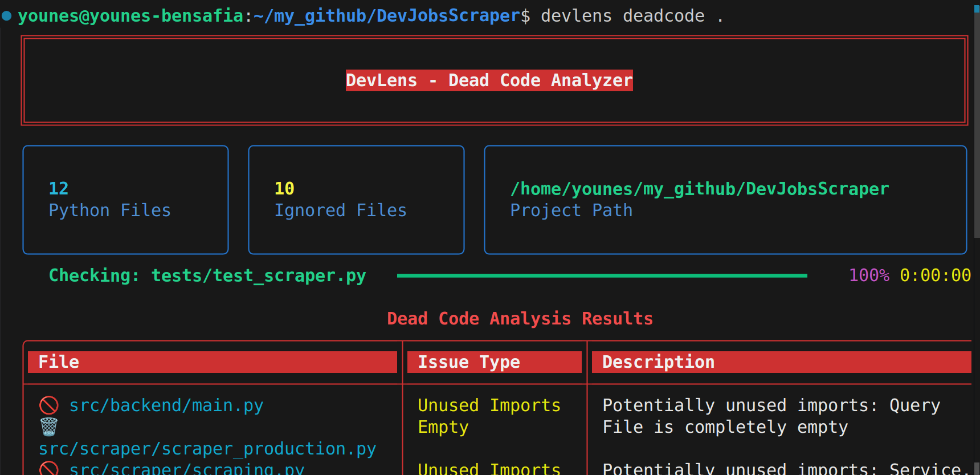
Task: Click the 0:00:00 elapsed time
Action: click(935, 275)
